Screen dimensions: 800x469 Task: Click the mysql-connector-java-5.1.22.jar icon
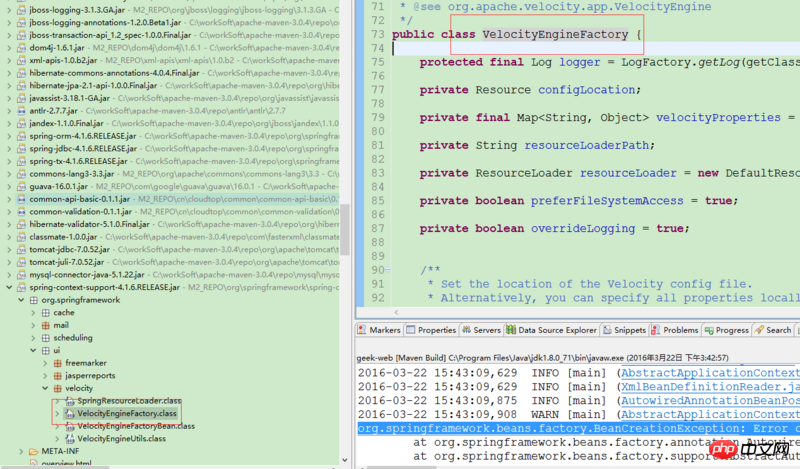pos(21,275)
